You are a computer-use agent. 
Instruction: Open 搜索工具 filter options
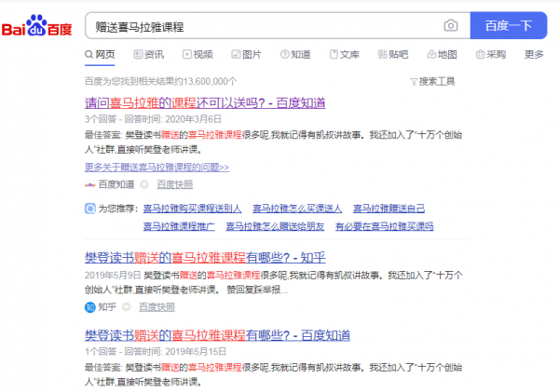(x=432, y=82)
